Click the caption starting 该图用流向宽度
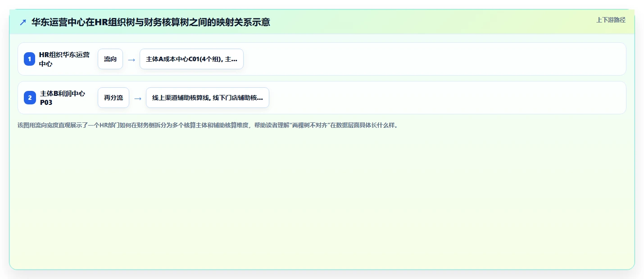The image size is (644, 279). point(208,125)
